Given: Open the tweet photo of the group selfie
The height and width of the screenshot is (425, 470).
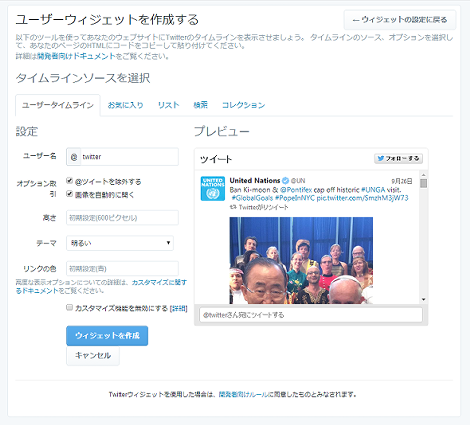Looking at the screenshot, I should pyautogui.click(x=301, y=260).
